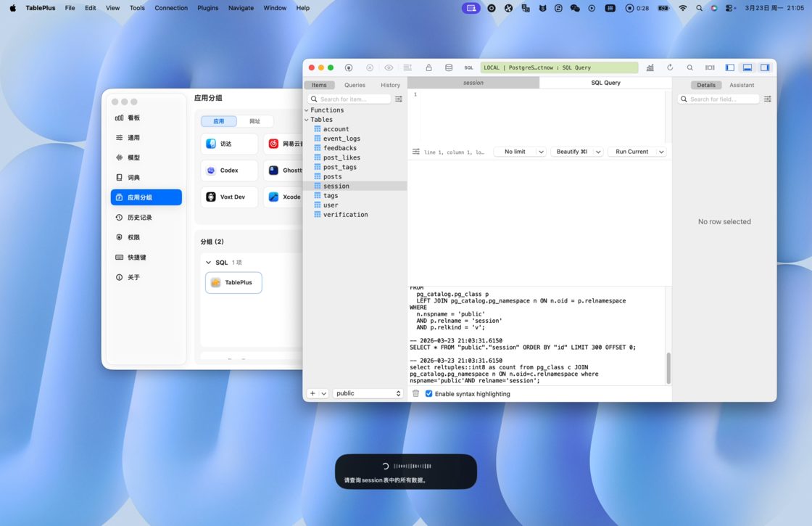Click filter options icon beside field search

[x=768, y=99]
